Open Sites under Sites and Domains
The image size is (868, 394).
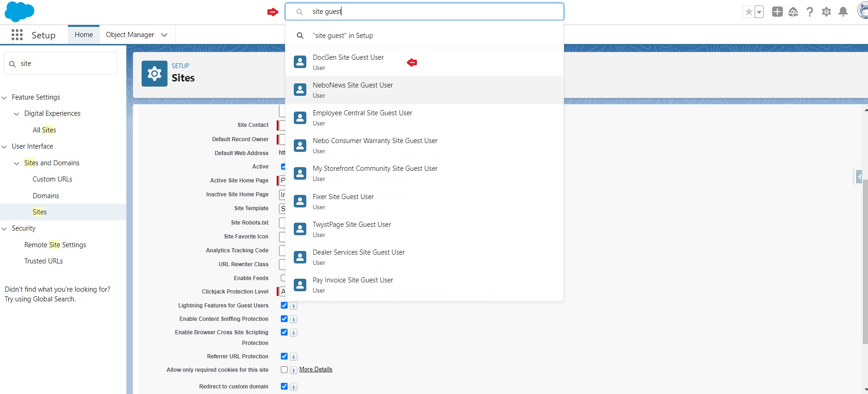click(40, 212)
